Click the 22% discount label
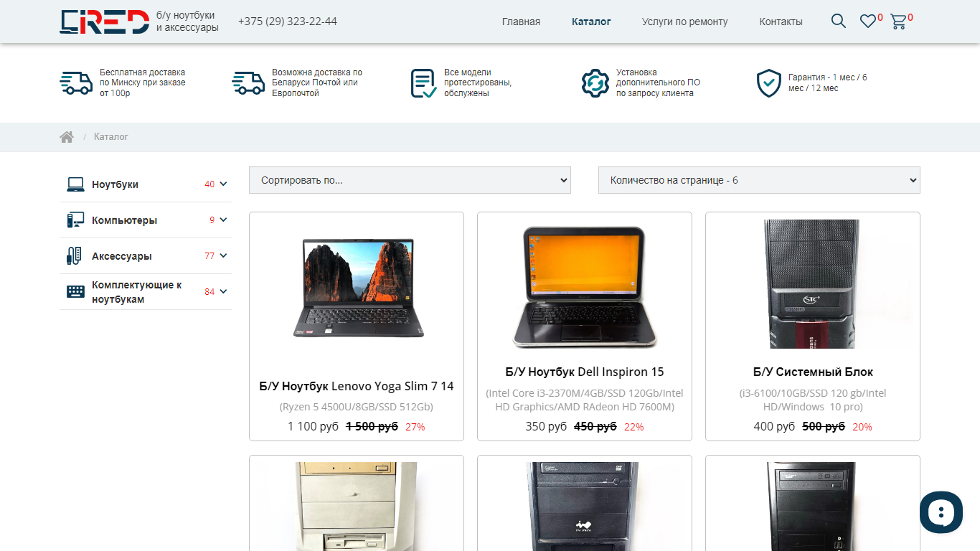The height and width of the screenshot is (551, 980). (x=634, y=427)
